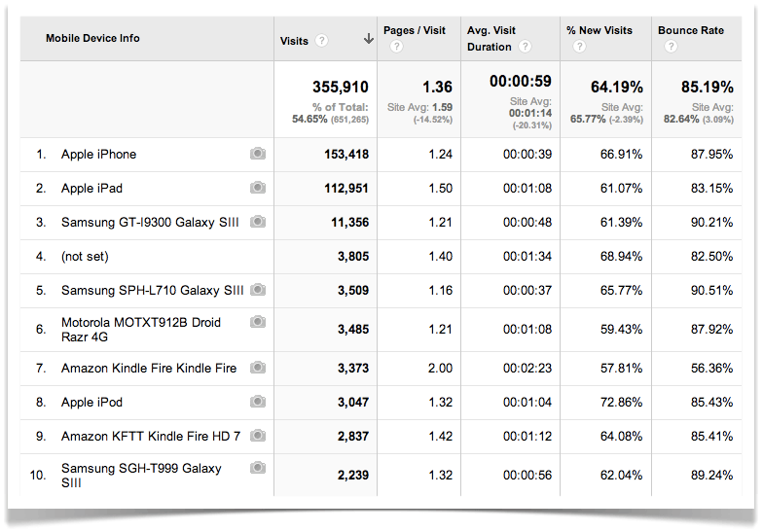
Task: Open Samsung SPH-L710 Galaxy SIII link
Action: pos(152,290)
